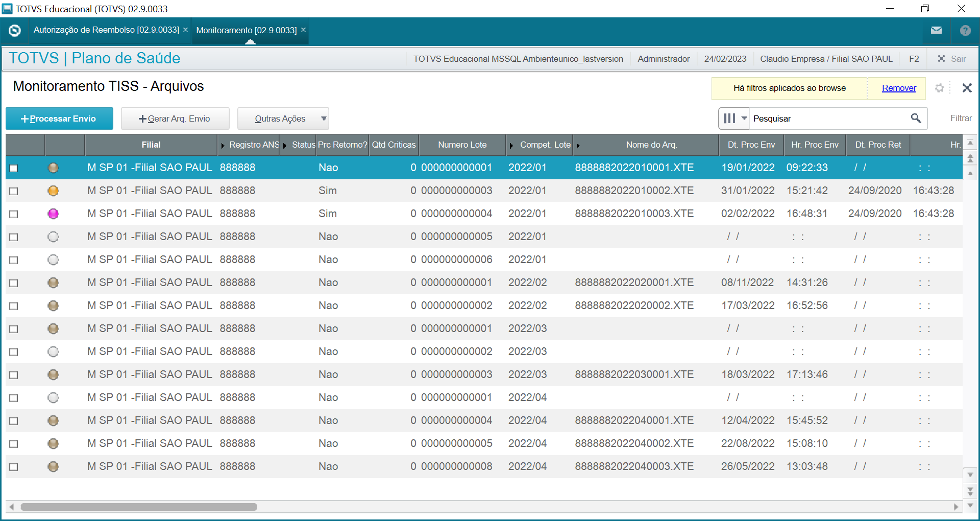
Task: Click status circle for lote 000000000001 of 2022/03
Action: coord(53,328)
